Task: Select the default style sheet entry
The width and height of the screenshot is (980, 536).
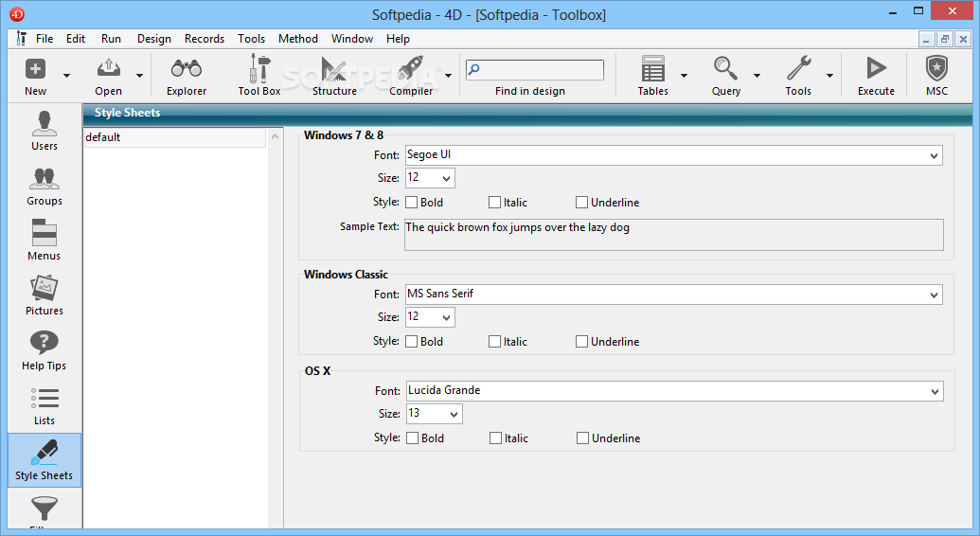Action: tap(175, 137)
